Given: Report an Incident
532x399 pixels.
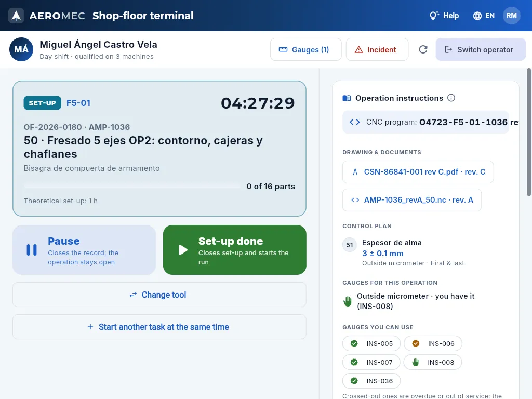Looking at the screenshot, I should click(x=377, y=49).
